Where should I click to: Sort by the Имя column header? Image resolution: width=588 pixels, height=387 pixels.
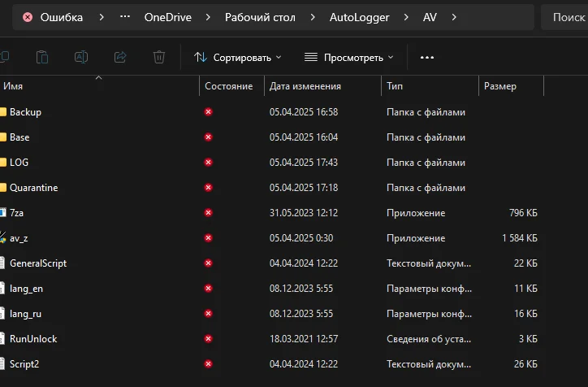(x=100, y=86)
